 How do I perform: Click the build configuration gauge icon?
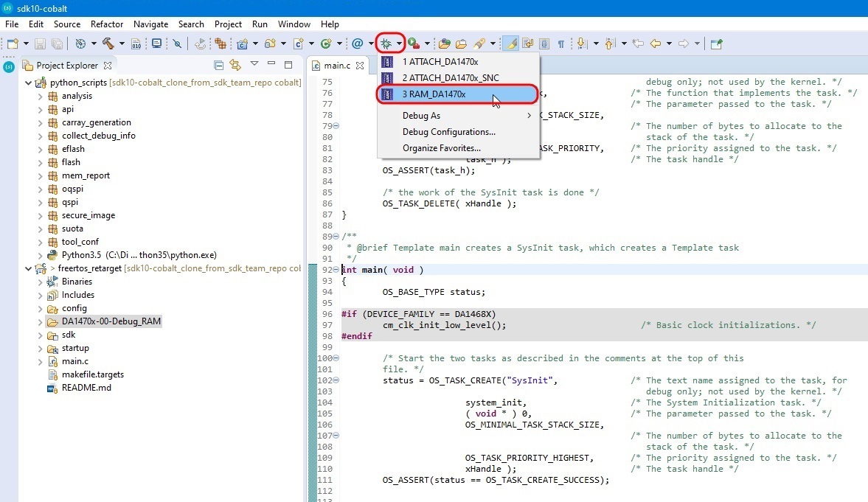click(x=81, y=43)
